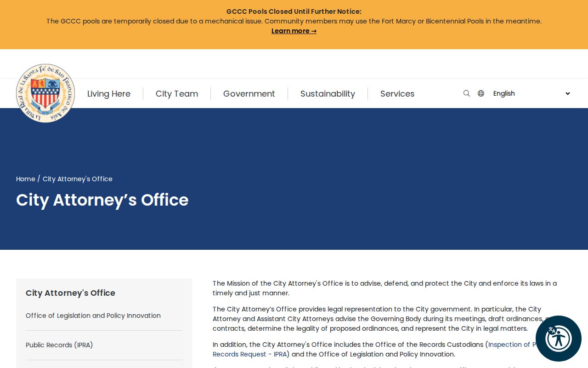Viewport: 588px width, 368px height.
Task: Open Office of Legislation and Policy Innovation
Action: point(93,316)
